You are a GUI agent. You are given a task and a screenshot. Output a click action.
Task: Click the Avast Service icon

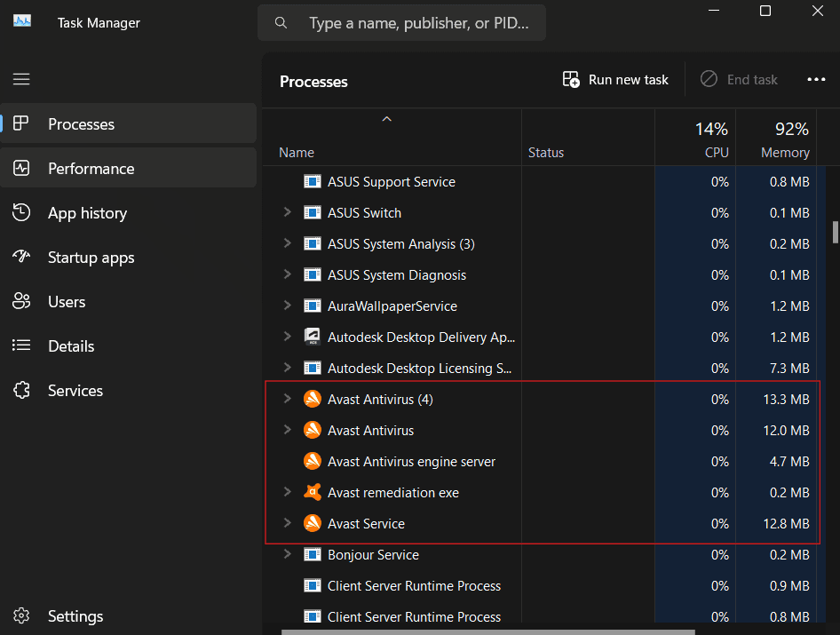coord(313,523)
